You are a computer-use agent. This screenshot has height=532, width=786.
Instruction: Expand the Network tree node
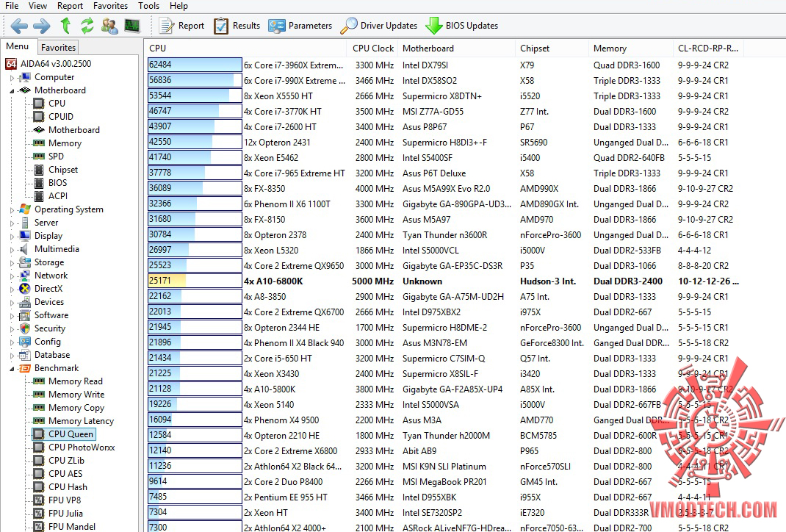(x=12, y=276)
